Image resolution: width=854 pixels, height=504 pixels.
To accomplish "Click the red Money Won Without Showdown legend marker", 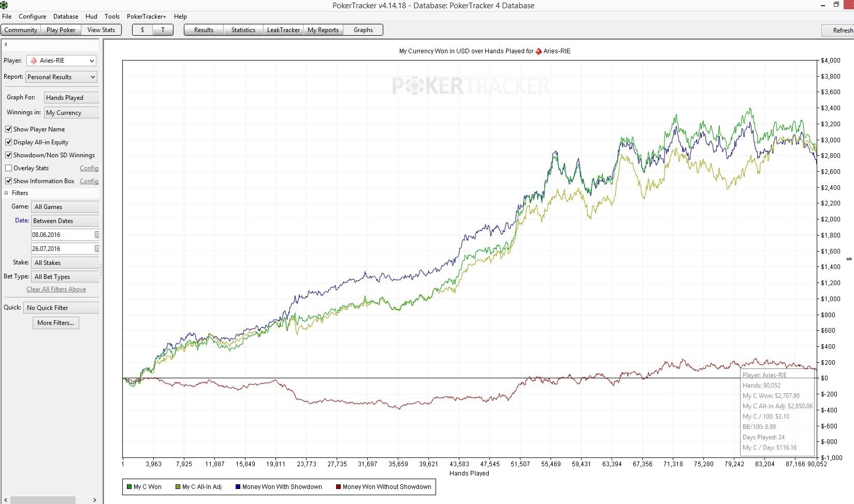I will pyautogui.click(x=338, y=487).
